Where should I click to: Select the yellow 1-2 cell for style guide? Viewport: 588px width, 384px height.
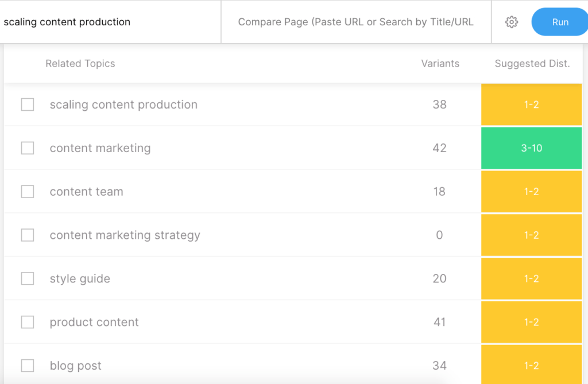tap(531, 279)
